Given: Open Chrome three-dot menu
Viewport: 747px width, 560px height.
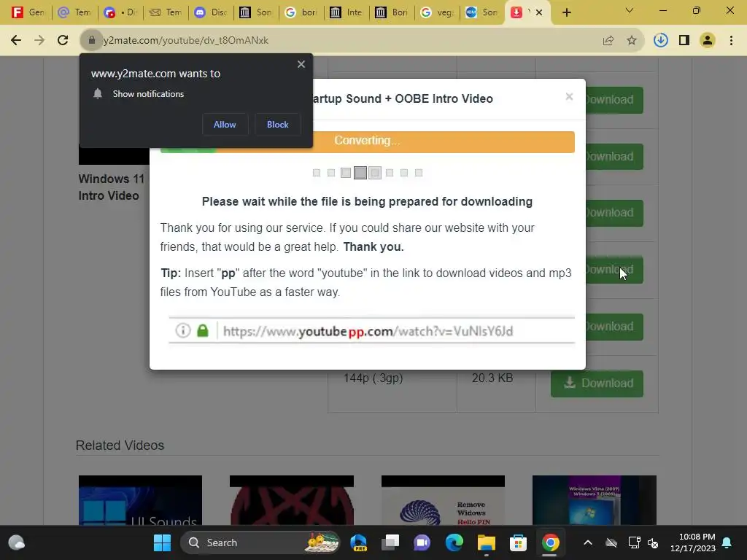Looking at the screenshot, I should point(731,41).
